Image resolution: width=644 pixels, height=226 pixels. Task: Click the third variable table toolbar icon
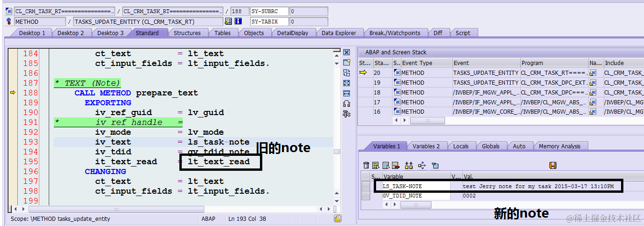click(x=386, y=165)
